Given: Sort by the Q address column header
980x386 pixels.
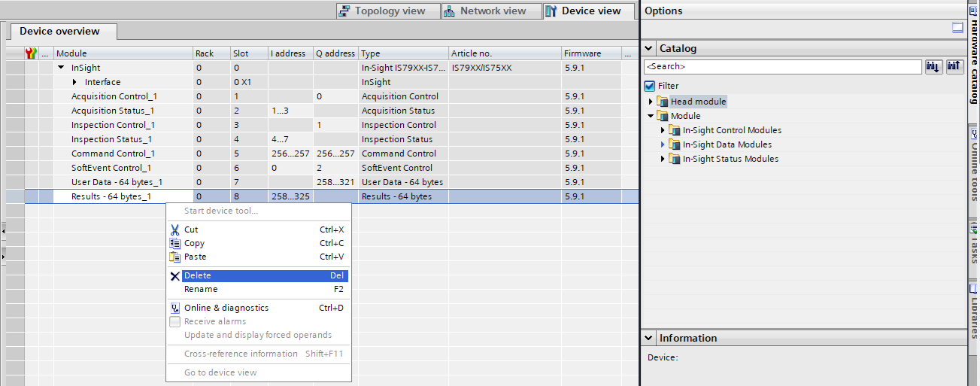Looking at the screenshot, I should click(x=335, y=53).
